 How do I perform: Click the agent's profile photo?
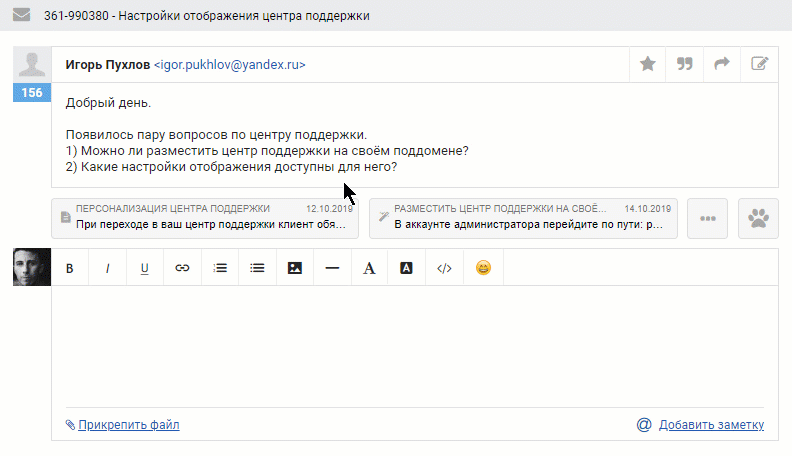[x=32, y=267]
